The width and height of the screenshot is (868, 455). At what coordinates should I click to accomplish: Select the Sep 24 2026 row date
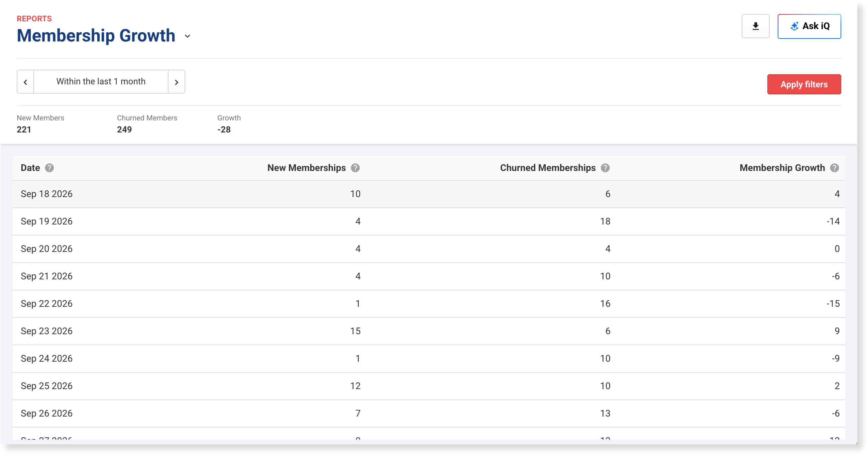[46, 359]
